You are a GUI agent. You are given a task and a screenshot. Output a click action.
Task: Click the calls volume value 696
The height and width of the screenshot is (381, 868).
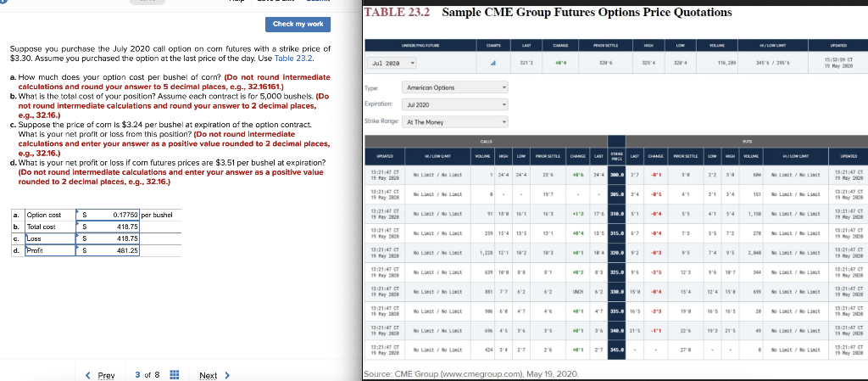pos(490,330)
